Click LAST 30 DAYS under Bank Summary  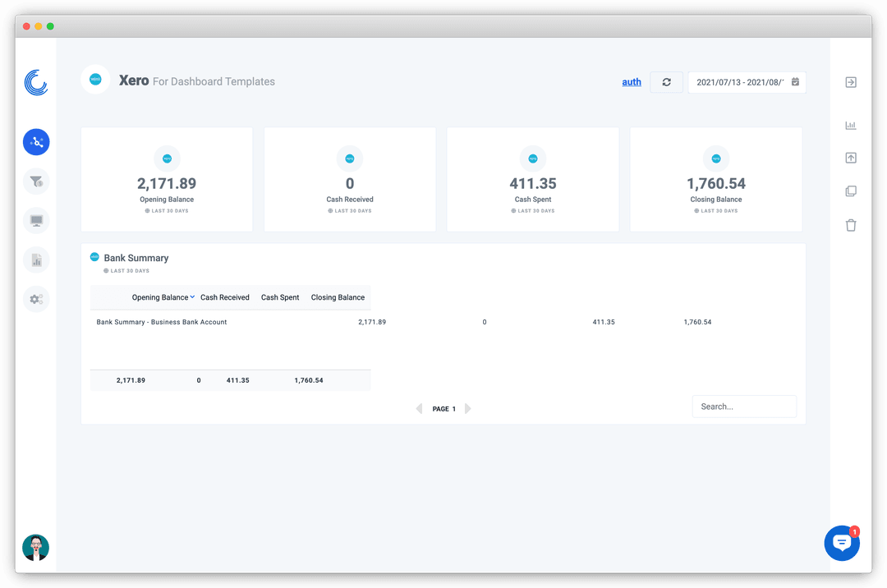pyautogui.click(x=126, y=271)
